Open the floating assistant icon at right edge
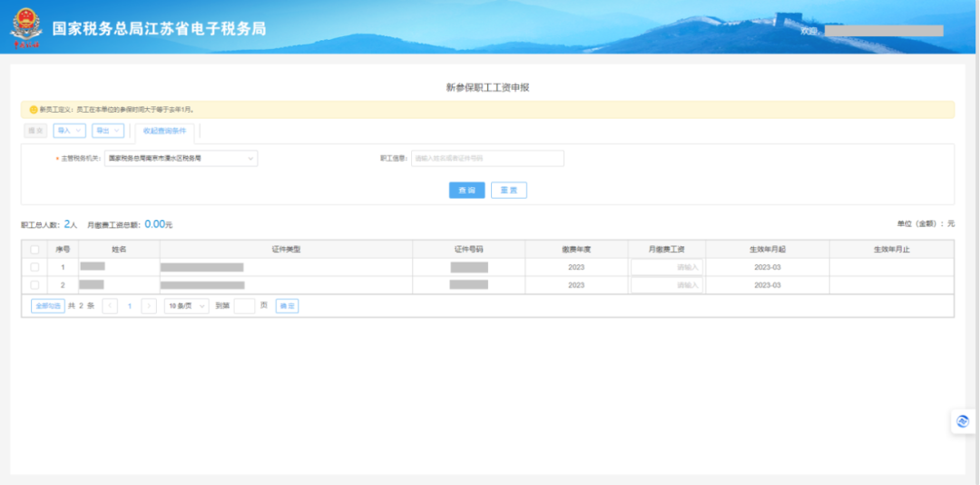Image resolution: width=980 pixels, height=485 pixels. 963,421
